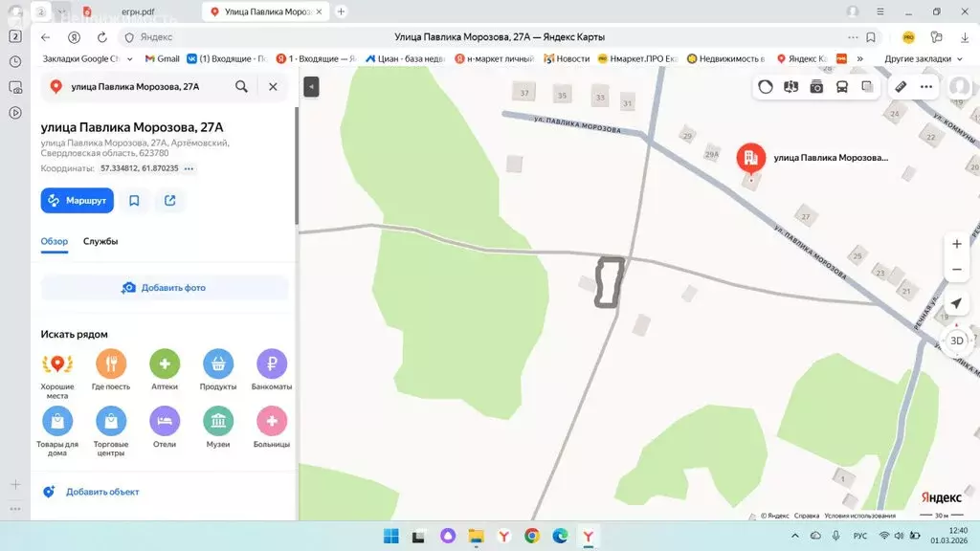Select the ruler measurement tool
The image size is (980, 551).
point(900,86)
